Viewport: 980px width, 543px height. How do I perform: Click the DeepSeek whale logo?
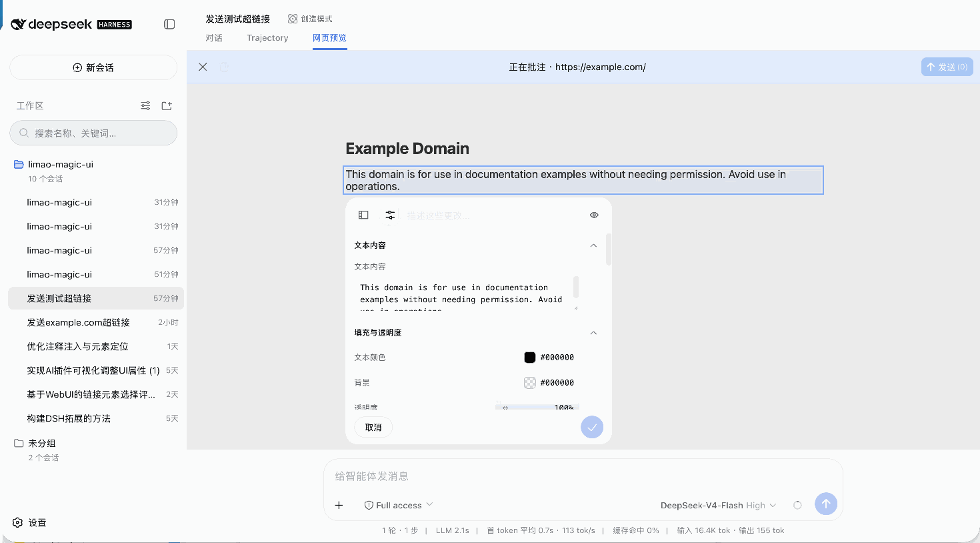coord(18,24)
